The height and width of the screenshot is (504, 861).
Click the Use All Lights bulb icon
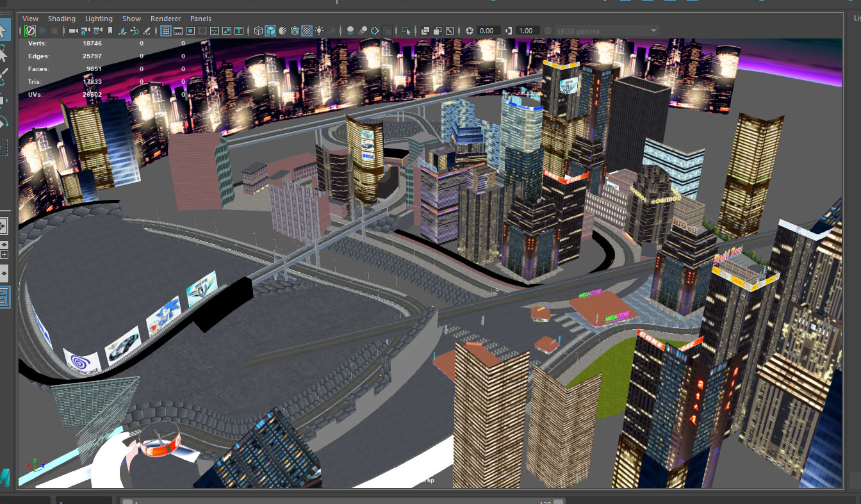coord(319,31)
